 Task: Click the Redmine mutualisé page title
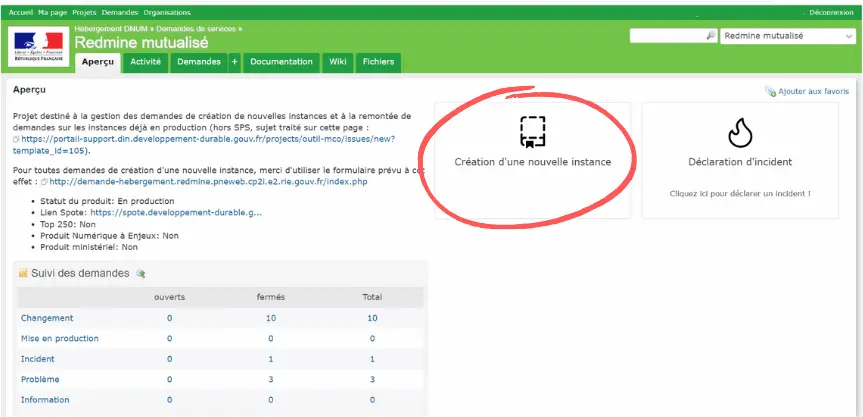click(141, 42)
